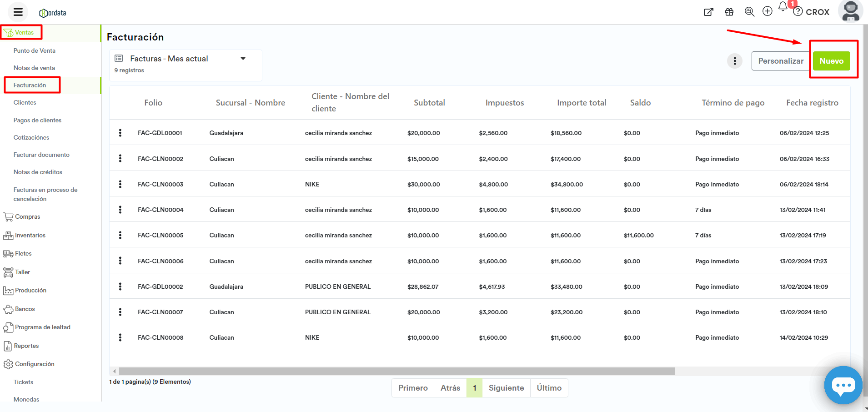Go to Punto de Venta menu item
The height and width of the screenshot is (412, 868).
tap(35, 50)
